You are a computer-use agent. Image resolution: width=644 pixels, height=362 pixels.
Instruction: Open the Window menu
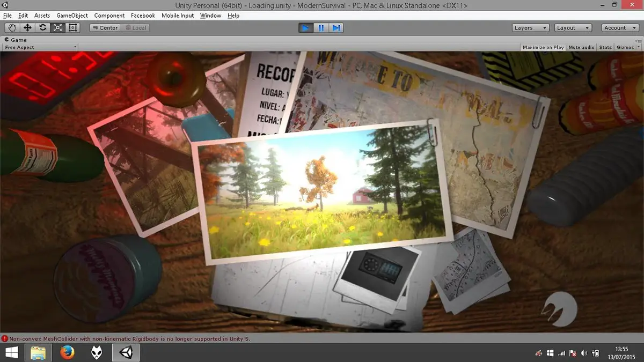pos(210,16)
